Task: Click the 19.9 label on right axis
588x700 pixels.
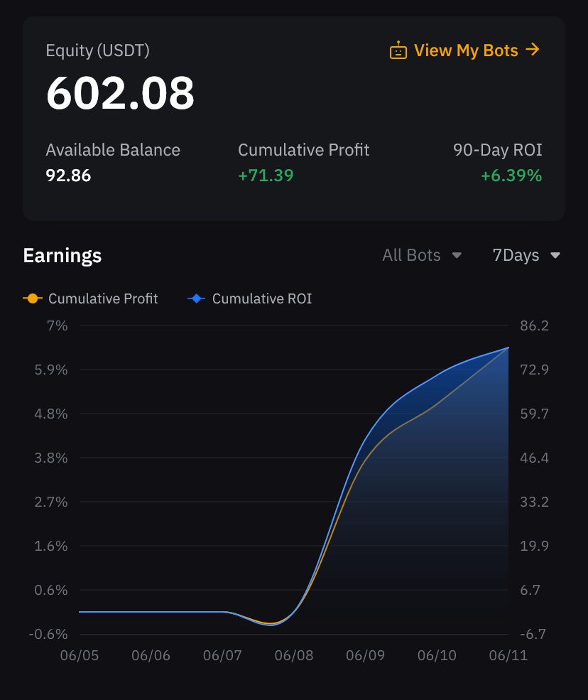Action: click(534, 546)
